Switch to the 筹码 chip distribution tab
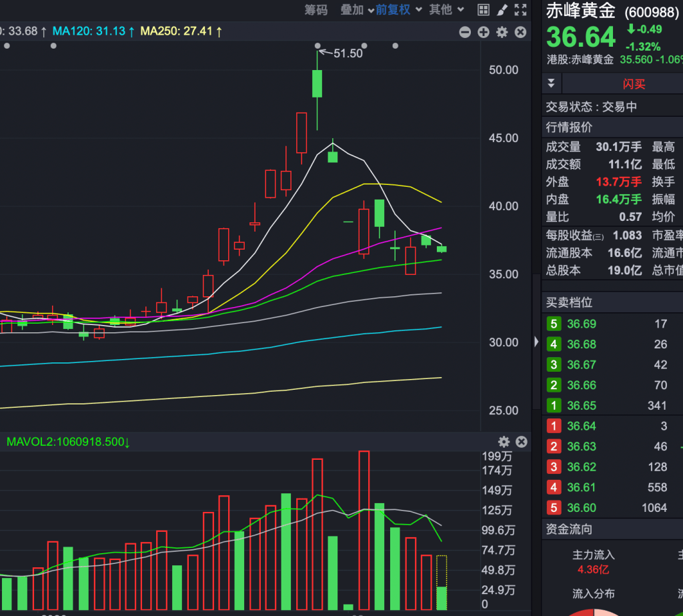The width and height of the screenshot is (683, 616). [316, 10]
